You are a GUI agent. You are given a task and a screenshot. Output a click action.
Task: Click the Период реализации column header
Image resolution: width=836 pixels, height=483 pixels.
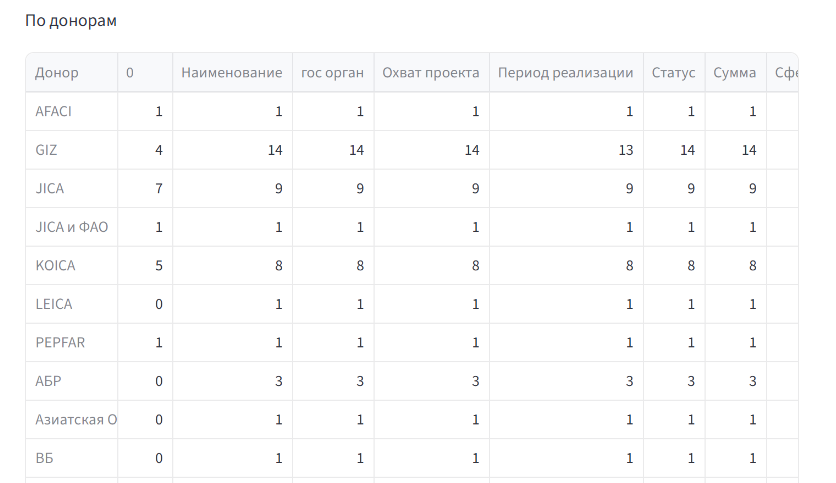tap(565, 73)
